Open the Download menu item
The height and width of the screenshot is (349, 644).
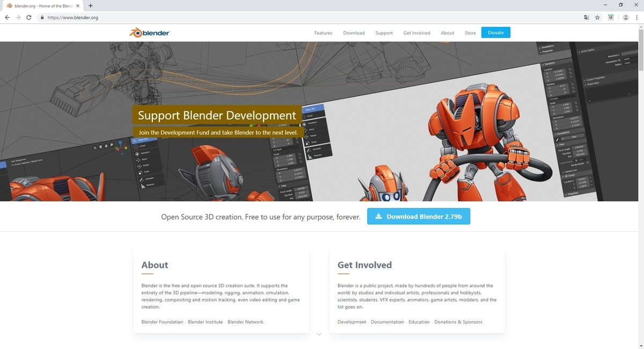click(x=354, y=33)
